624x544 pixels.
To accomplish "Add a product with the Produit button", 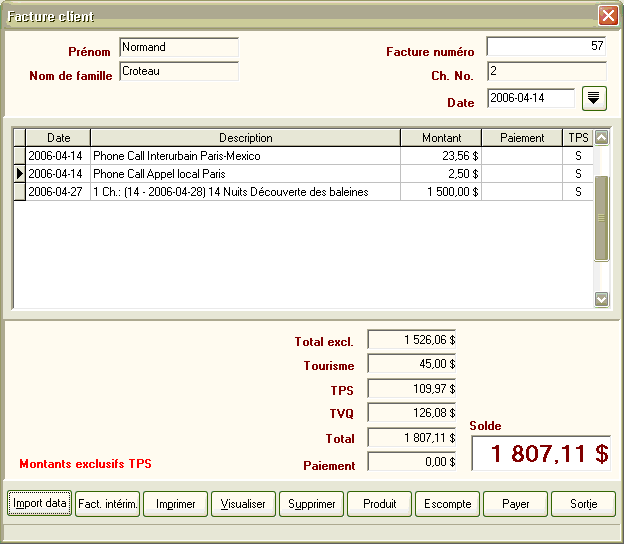I will tap(380, 504).
